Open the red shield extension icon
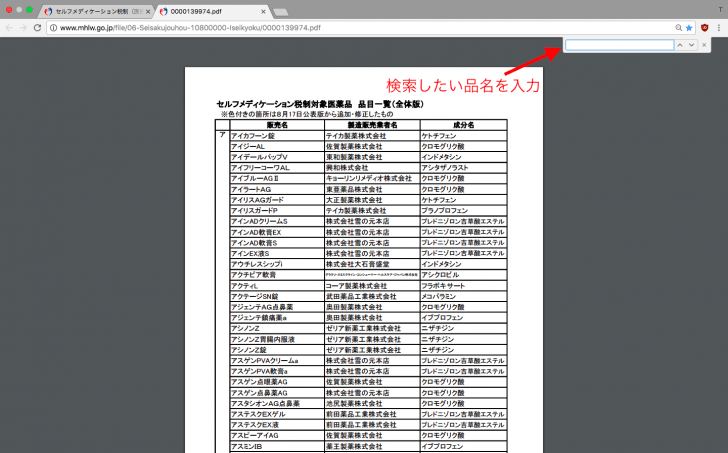The width and height of the screenshot is (728, 453). (704, 28)
